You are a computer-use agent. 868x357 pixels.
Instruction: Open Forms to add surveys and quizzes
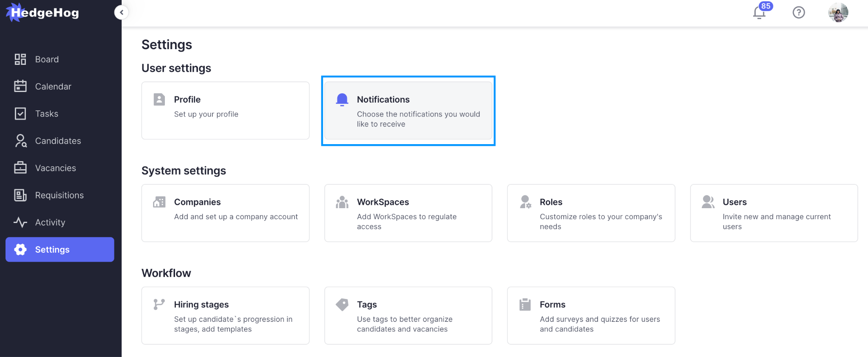pos(591,315)
